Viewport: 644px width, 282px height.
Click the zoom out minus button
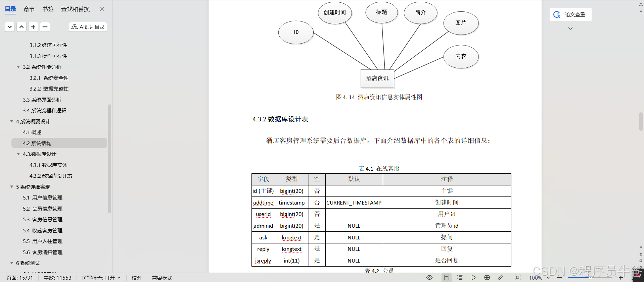tap(560, 278)
